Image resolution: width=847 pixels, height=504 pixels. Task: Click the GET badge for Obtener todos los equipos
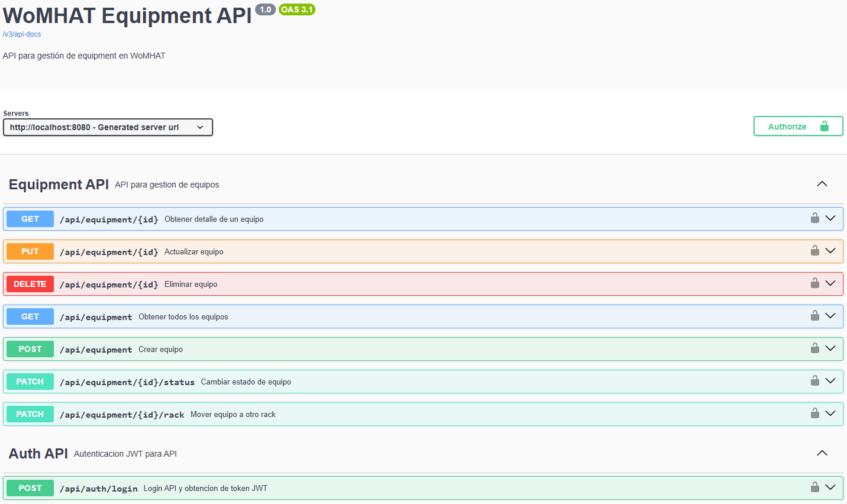pos(30,316)
